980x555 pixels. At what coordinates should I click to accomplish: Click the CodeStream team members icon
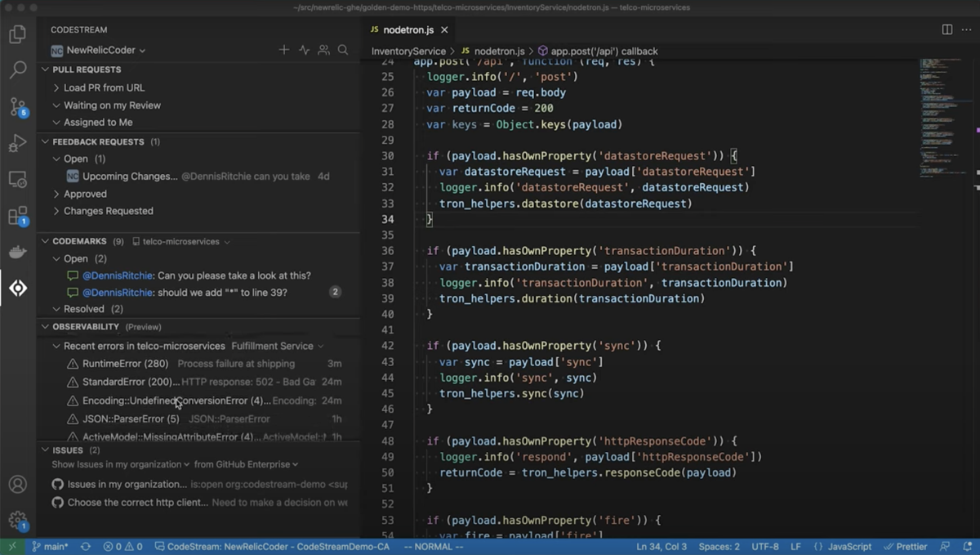point(323,50)
